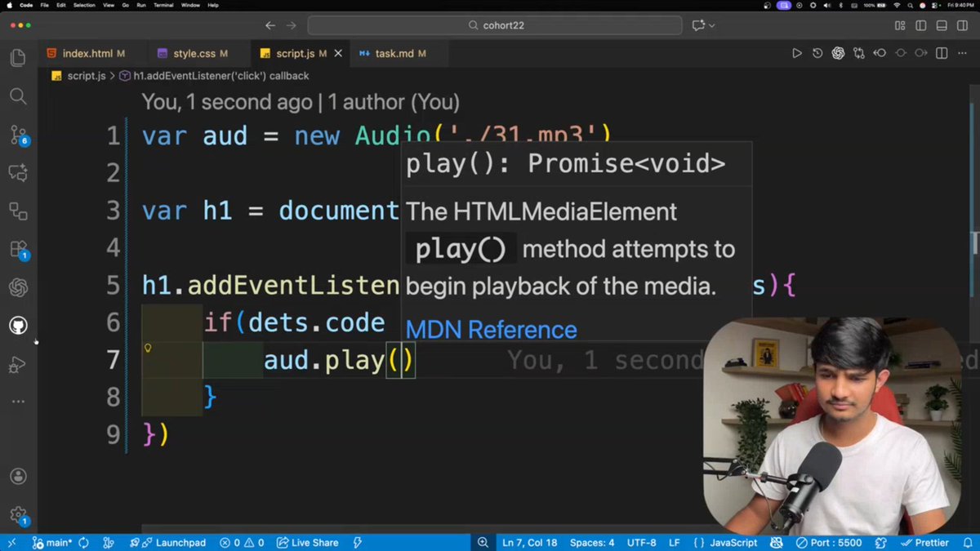The width and height of the screenshot is (980, 551).
Task: Run the script with the play button
Action: point(796,52)
